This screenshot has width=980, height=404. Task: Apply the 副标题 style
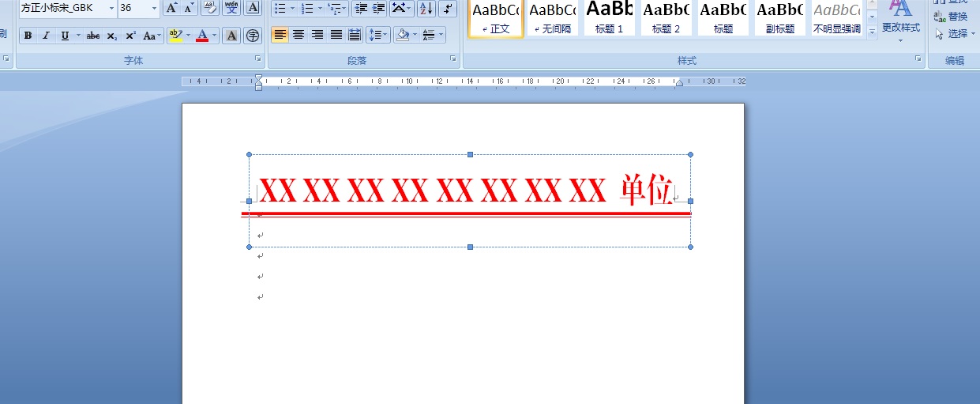779,18
